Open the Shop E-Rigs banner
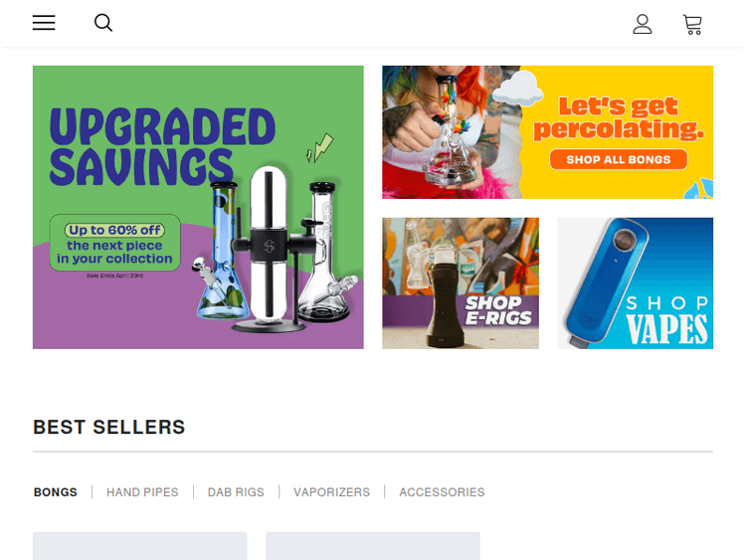746x560 pixels. click(461, 283)
